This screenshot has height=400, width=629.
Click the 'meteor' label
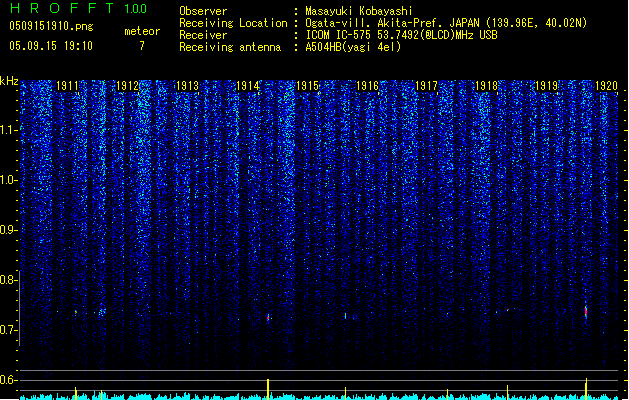[x=142, y=31]
